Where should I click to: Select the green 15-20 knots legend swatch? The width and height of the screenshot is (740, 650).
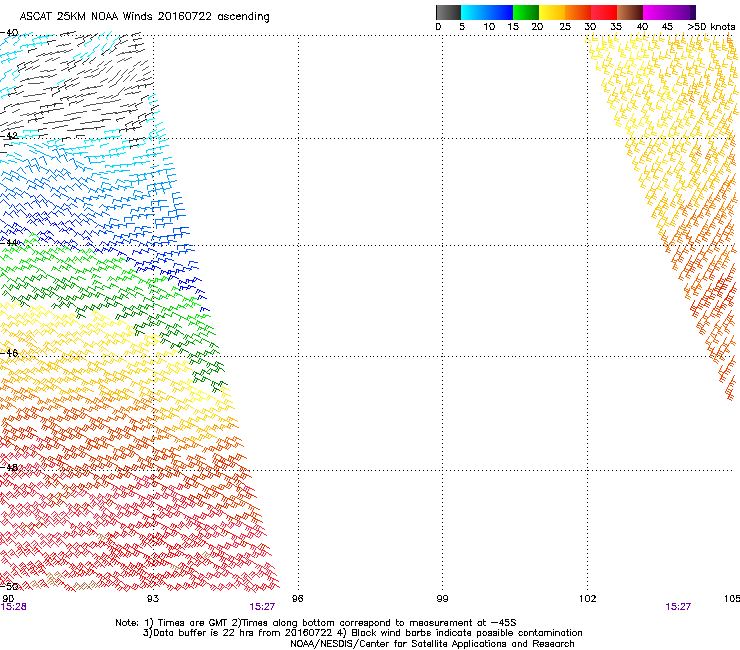point(526,12)
